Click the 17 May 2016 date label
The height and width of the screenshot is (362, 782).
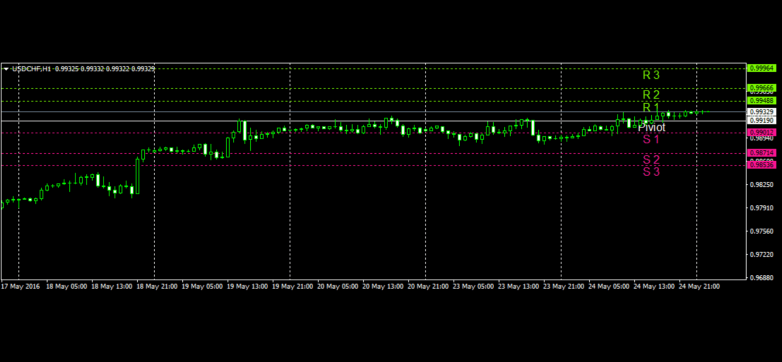[20, 287]
